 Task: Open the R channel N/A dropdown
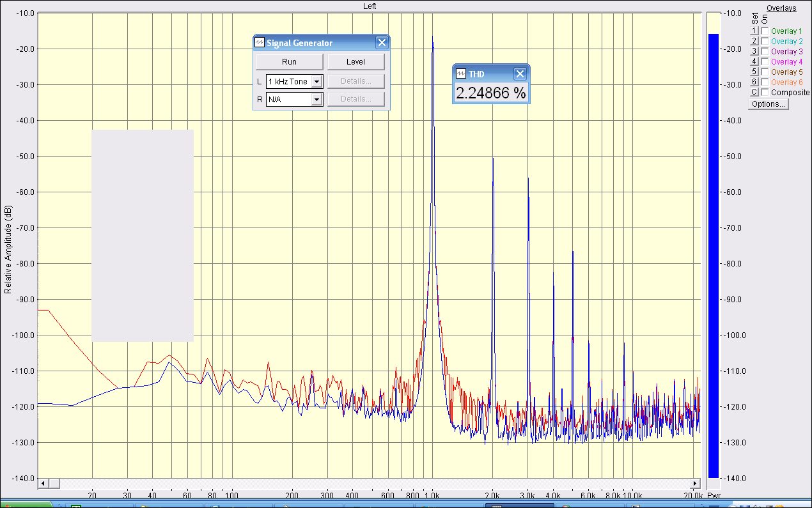click(316, 100)
